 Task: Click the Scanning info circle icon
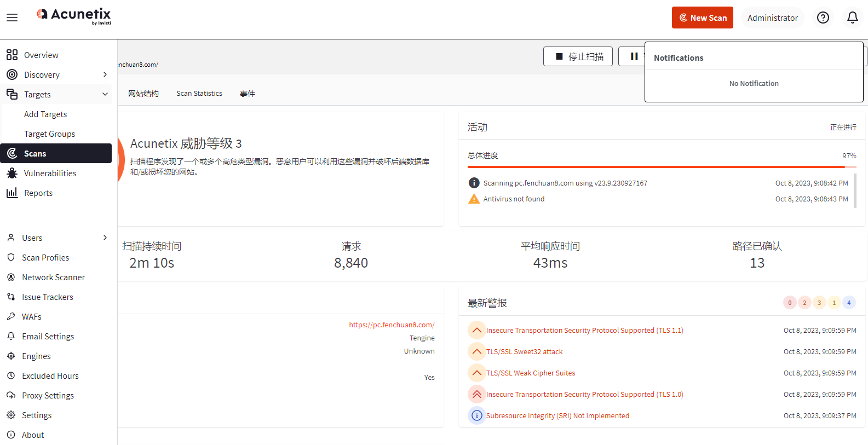(x=474, y=183)
